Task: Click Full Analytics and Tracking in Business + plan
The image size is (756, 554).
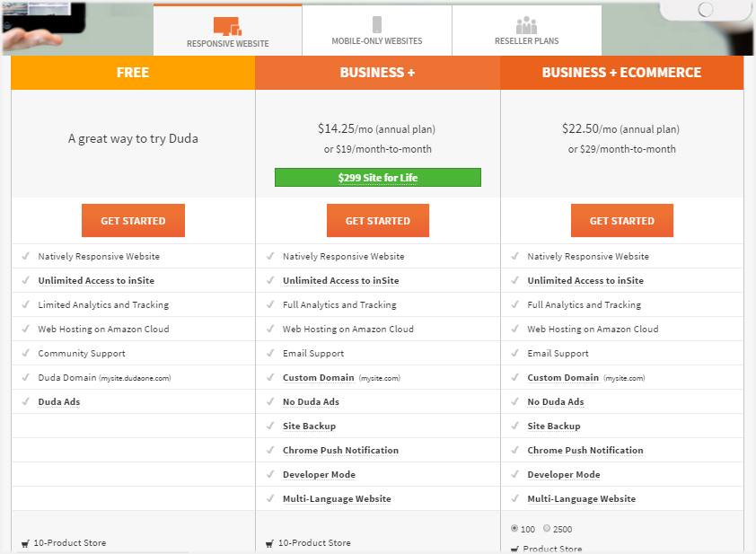Action: [339, 304]
